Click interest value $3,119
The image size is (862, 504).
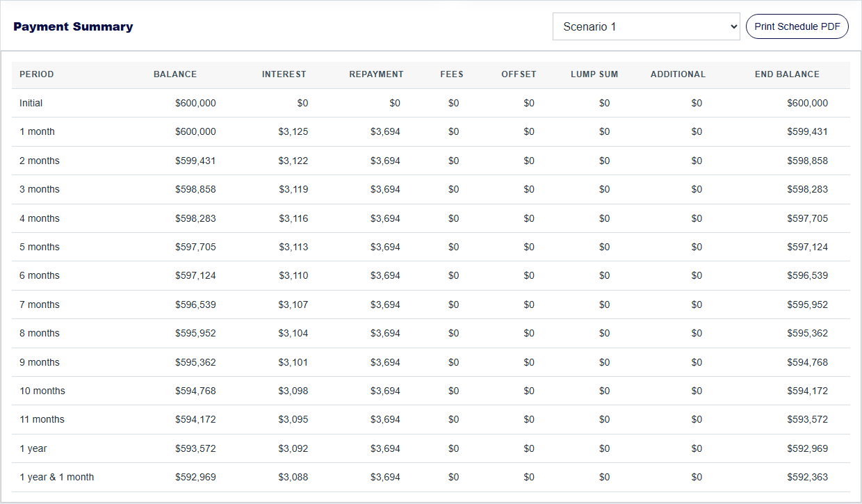tap(293, 189)
